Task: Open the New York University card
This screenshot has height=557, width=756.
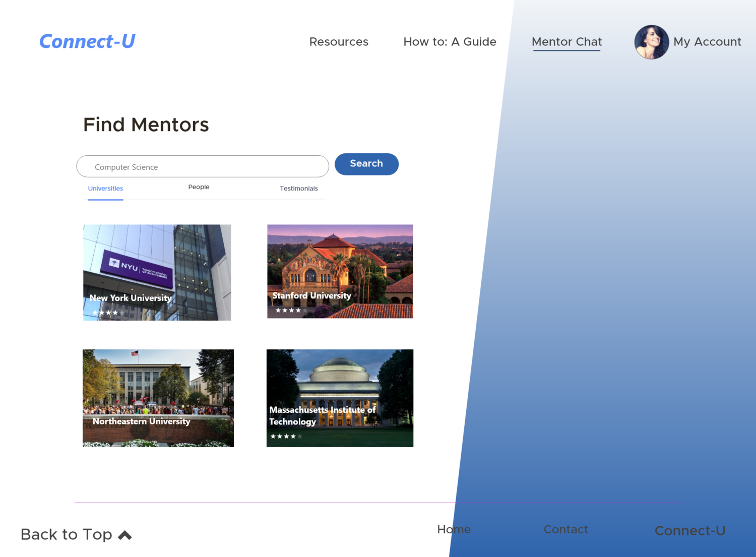Action: coord(157,272)
